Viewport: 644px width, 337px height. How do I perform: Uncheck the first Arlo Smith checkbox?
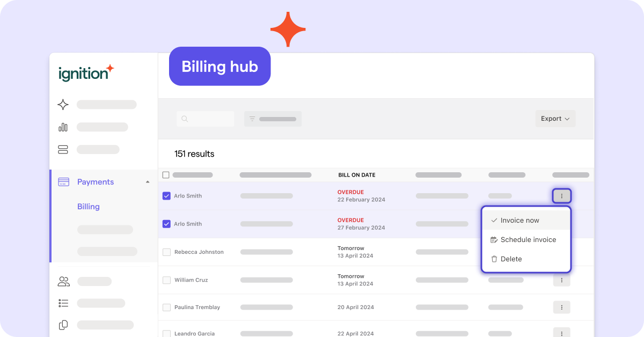166,196
